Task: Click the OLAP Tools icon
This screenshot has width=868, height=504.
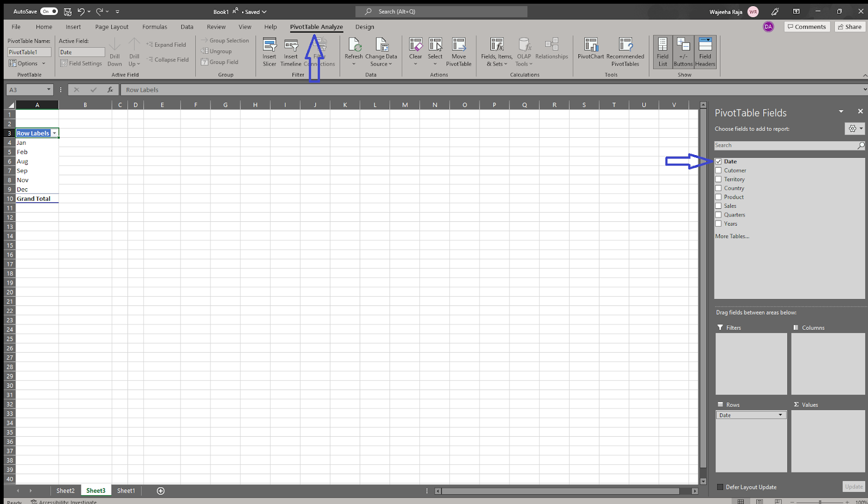Action: point(524,45)
